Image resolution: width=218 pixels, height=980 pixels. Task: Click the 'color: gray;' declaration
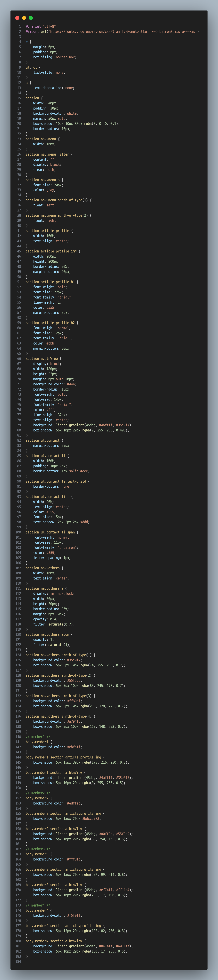click(44, 190)
